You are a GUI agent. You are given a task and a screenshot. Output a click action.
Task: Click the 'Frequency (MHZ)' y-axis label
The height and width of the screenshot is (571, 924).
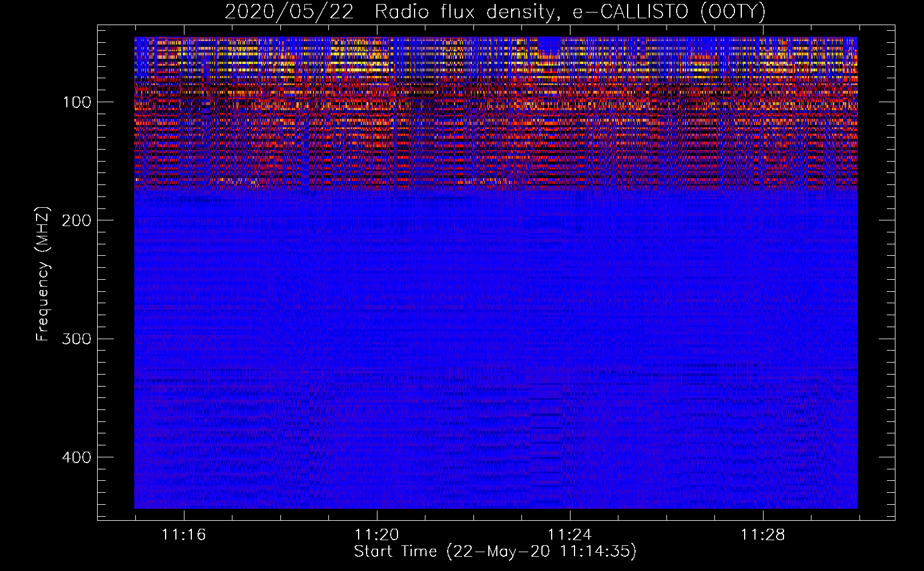(43, 274)
